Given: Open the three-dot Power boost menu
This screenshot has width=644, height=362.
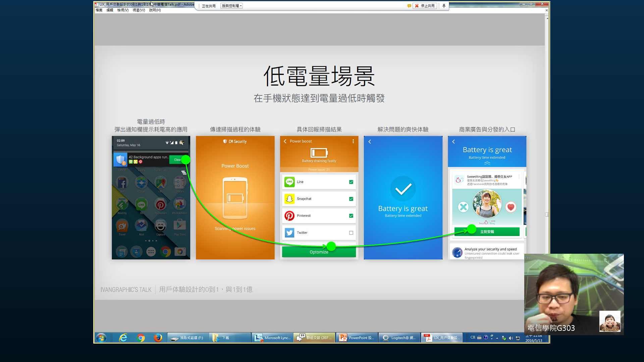Looking at the screenshot, I should pos(353,141).
